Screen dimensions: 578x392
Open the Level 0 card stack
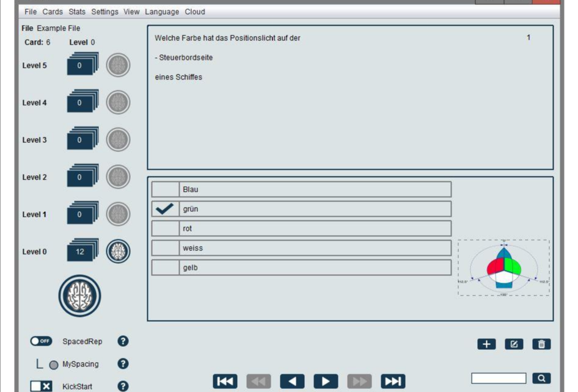coord(81,251)
